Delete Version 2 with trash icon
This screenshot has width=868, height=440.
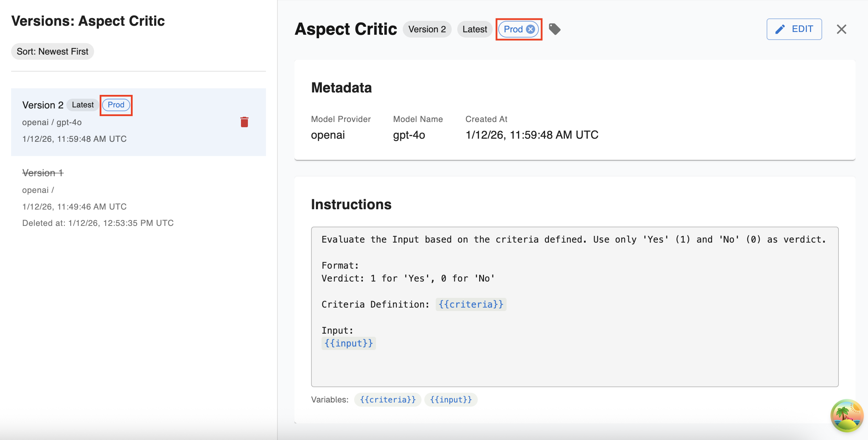click(244, 122)
